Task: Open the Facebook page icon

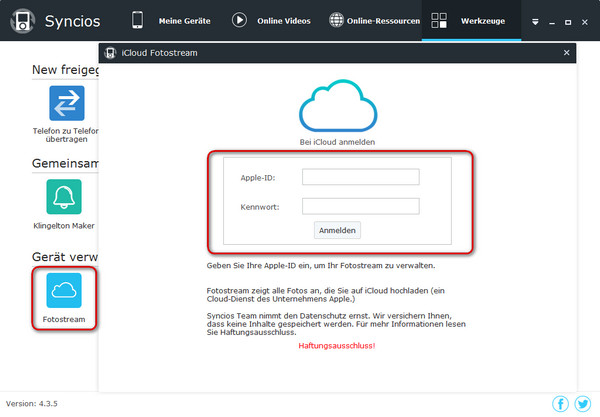Action: point(561,404)
